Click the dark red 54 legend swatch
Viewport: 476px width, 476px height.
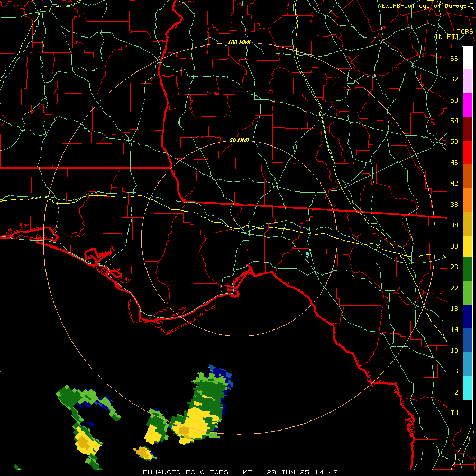(467, 129)
